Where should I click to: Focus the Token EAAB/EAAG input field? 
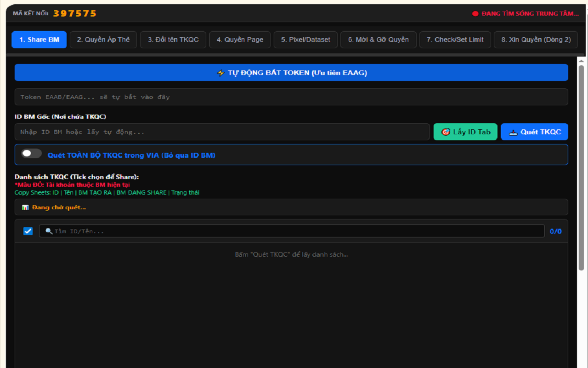coord(291,97)
